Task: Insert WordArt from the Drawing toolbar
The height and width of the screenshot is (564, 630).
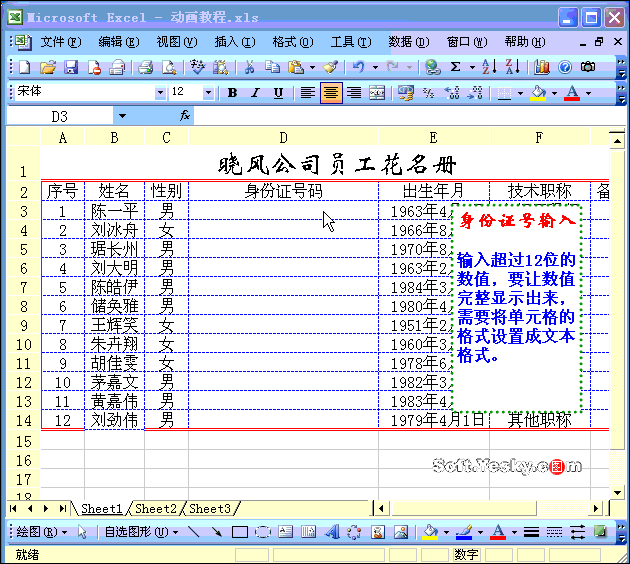Action: 332,532
